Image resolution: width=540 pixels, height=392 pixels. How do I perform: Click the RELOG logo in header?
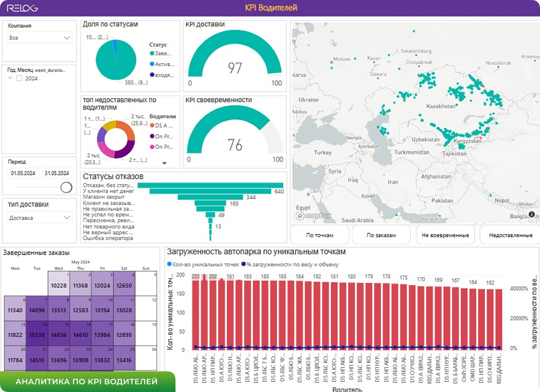coord(22,8)
